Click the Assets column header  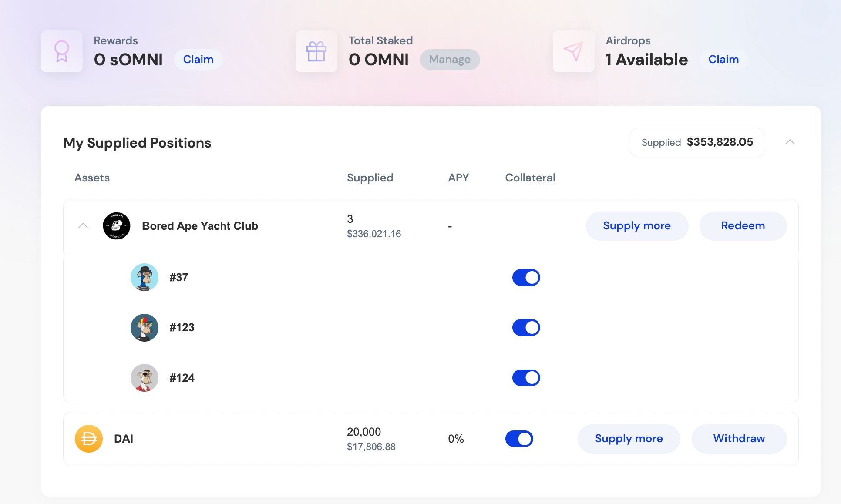pos(92,178)
